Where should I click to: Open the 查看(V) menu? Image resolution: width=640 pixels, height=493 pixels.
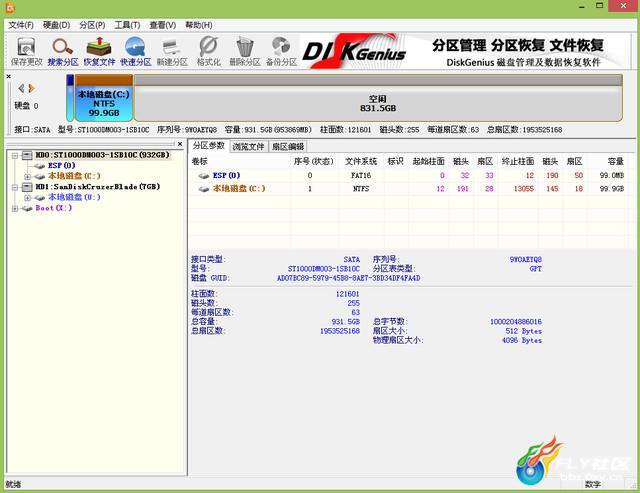pyautogui.click(x=162, y=25)
